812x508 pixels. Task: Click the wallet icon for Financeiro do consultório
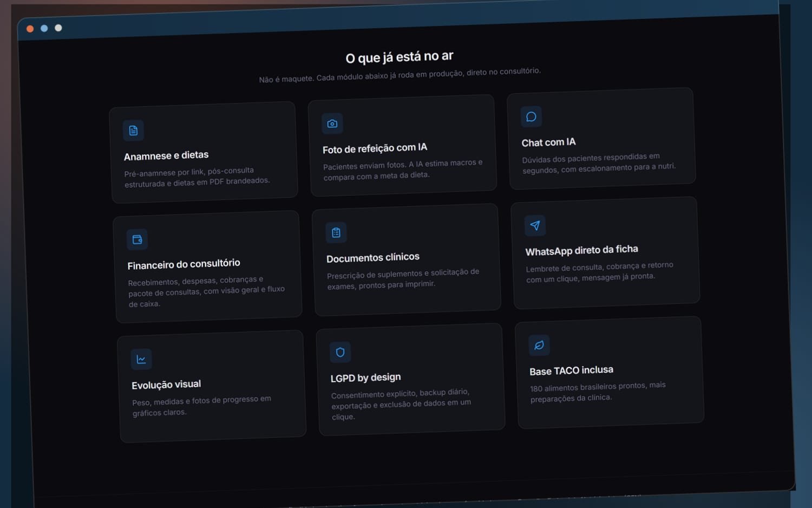tap(137, 239)
